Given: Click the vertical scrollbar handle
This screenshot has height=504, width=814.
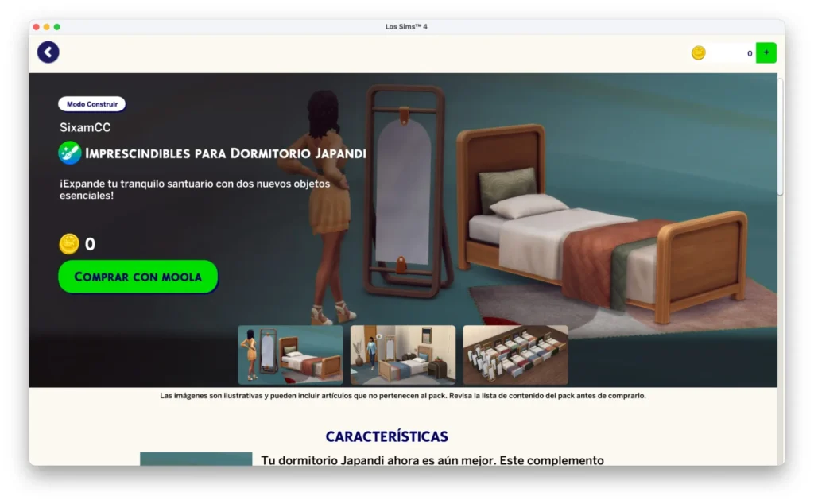Looking at the screenshot, I should [781, 136].
